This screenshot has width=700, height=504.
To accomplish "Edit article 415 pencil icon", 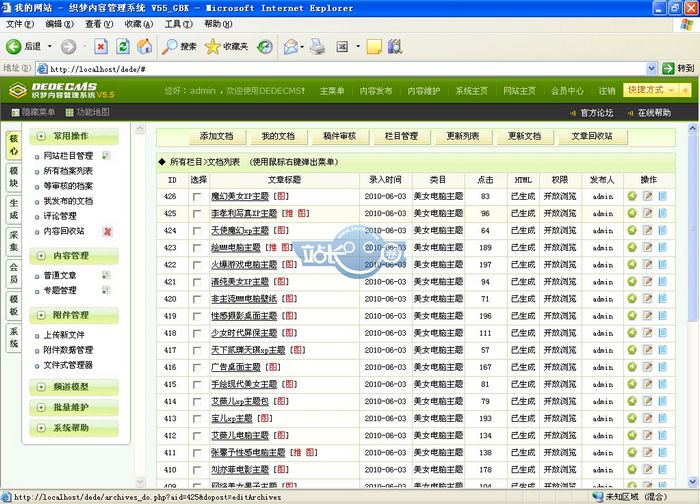I will tap(647, 384).
